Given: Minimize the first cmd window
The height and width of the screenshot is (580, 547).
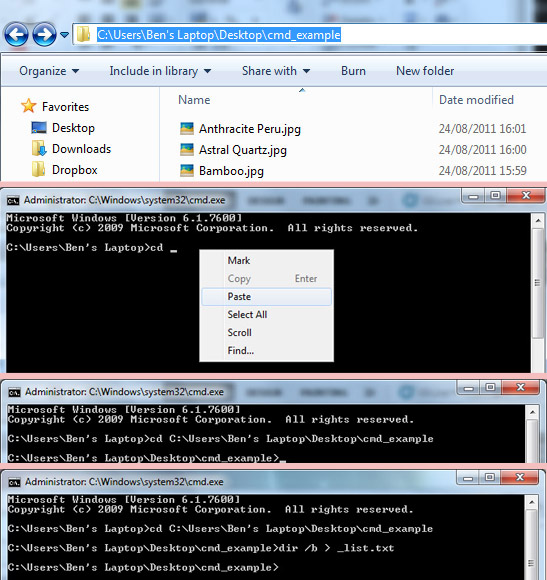Looking at the screenshot, I should tap(473, 196).
